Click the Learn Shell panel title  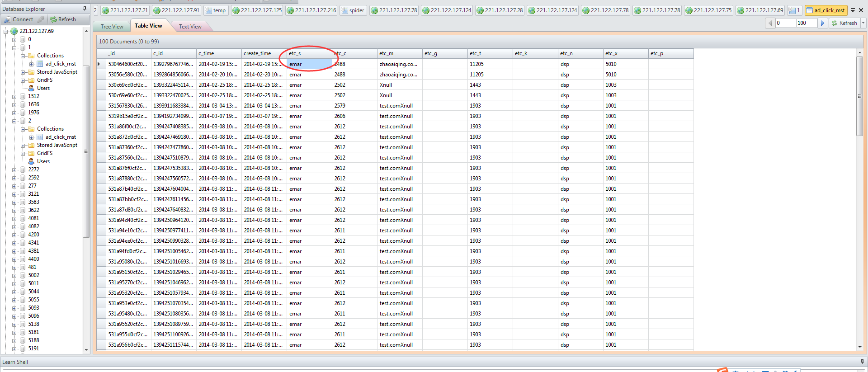pos(15,362)
